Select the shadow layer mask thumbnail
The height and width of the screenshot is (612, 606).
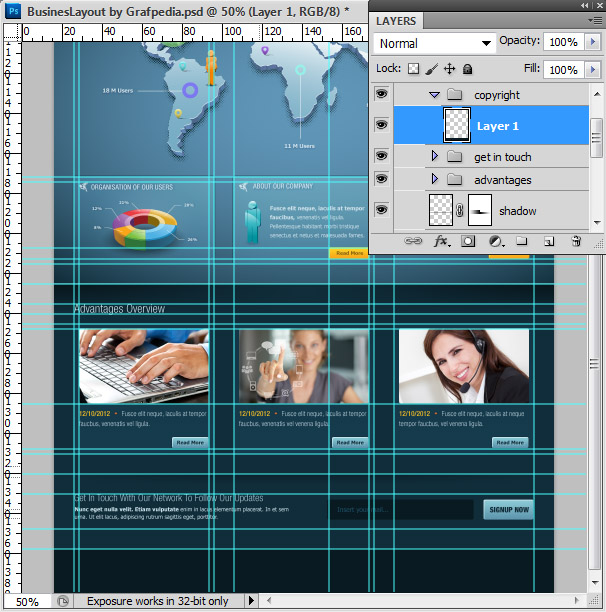pos(480,210)
